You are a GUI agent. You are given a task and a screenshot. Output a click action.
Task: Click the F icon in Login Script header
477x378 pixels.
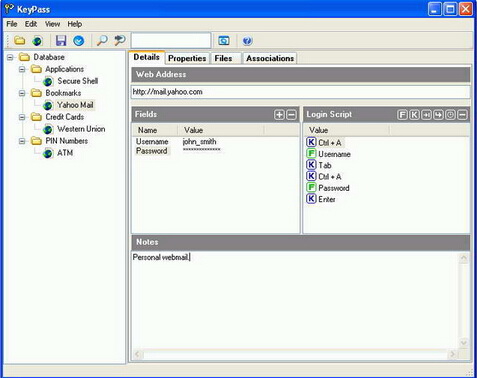[x=402, y=115]
